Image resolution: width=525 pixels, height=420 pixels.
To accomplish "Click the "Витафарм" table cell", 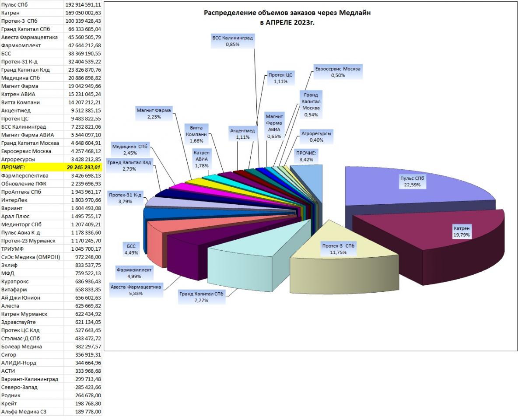I will point(31,290).
